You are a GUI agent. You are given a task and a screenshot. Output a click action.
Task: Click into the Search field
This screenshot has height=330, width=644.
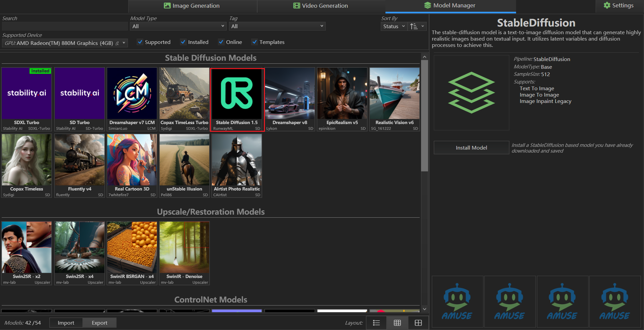click(65, 26)
